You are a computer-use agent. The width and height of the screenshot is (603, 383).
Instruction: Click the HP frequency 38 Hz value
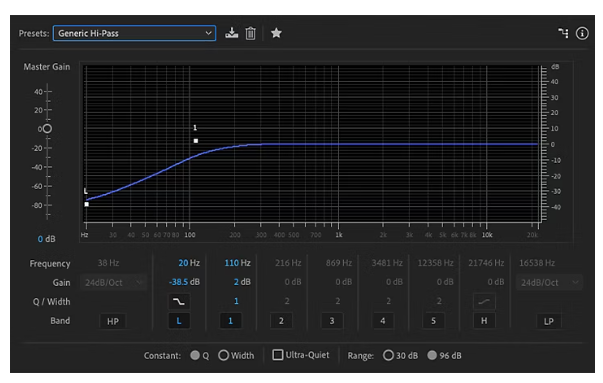coord(108,263)
